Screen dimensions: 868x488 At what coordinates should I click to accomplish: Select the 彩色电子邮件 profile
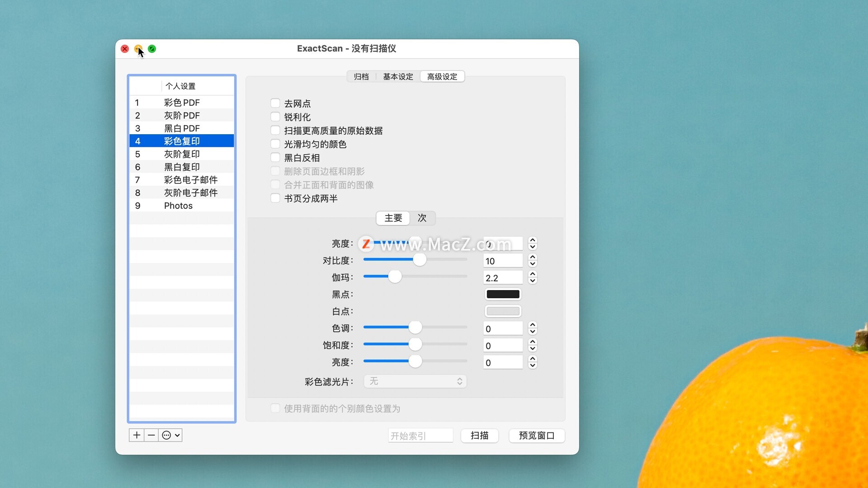[x=182, y=180]
